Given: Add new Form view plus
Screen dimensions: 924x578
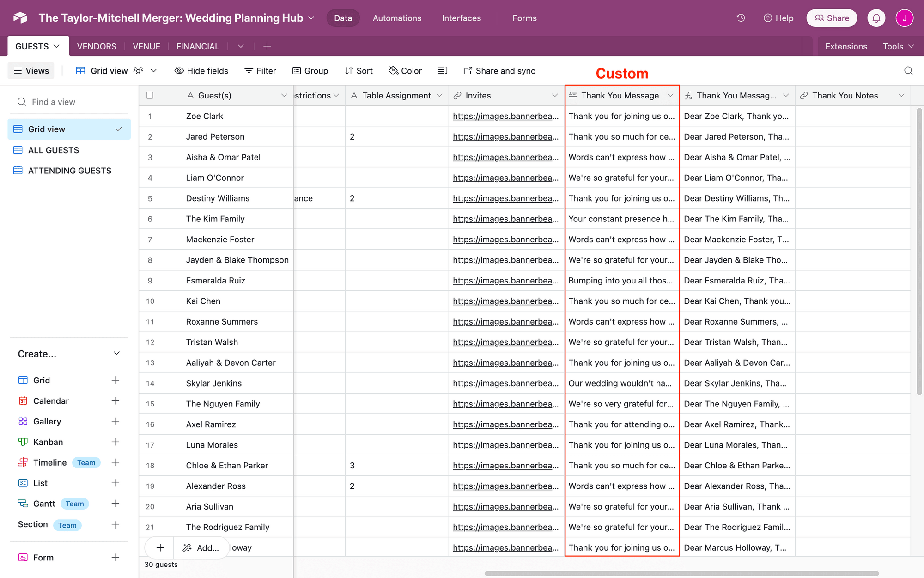Looking at the screenshot, I should point(115,558).
